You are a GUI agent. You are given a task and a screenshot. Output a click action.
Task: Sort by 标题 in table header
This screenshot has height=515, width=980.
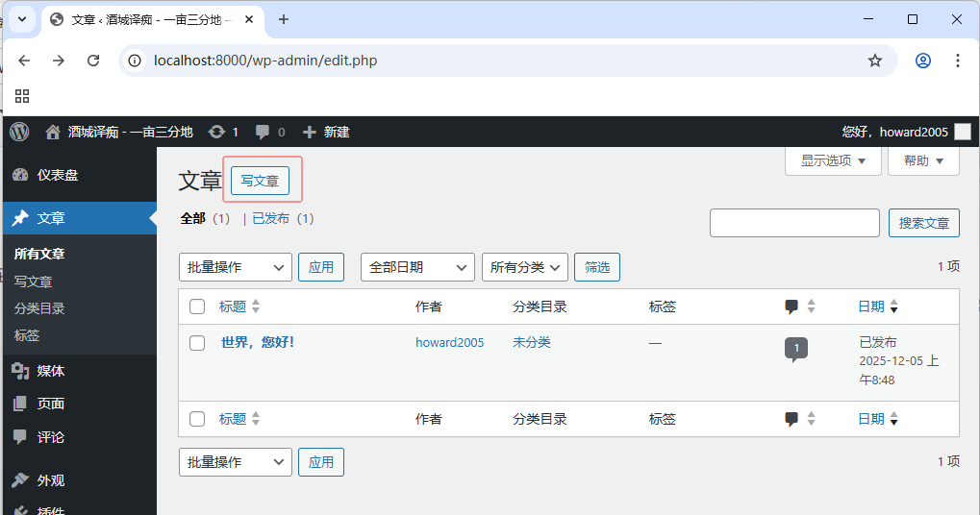(x=233, y=307)
